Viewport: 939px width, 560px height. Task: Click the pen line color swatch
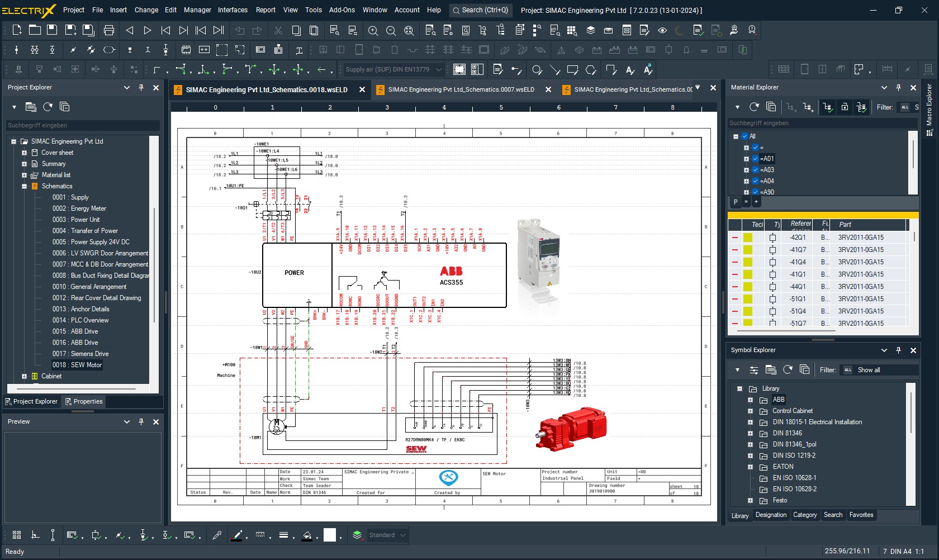pos(237,535)
